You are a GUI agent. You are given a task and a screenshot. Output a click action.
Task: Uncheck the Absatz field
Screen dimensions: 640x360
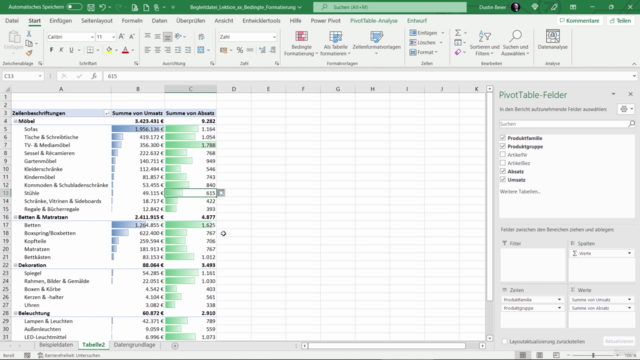[x=503, y=171]
